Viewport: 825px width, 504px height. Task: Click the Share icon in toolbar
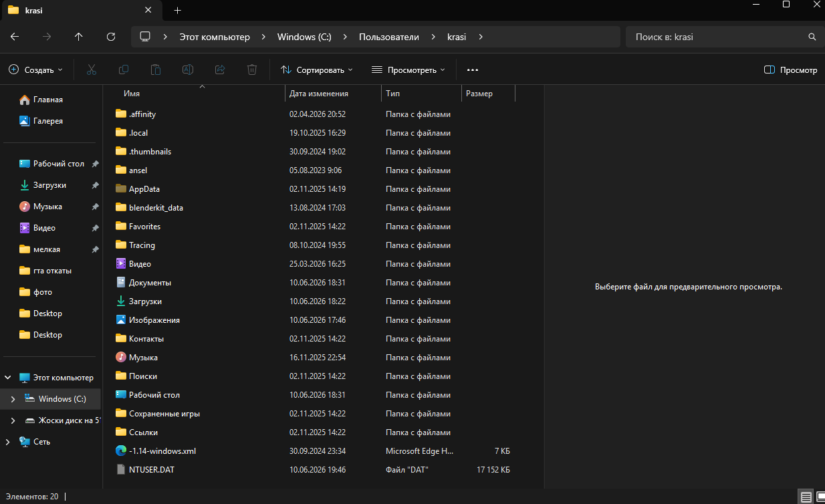tap(220, 70)
